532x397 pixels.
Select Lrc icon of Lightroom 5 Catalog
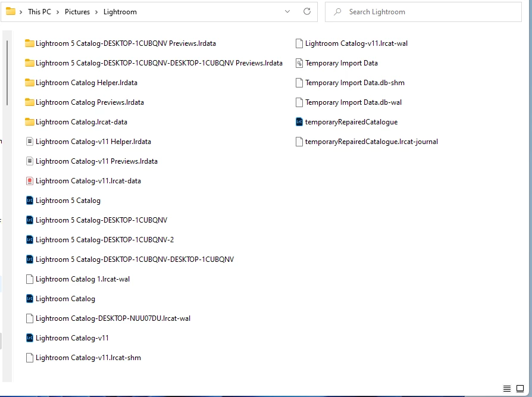30,201
